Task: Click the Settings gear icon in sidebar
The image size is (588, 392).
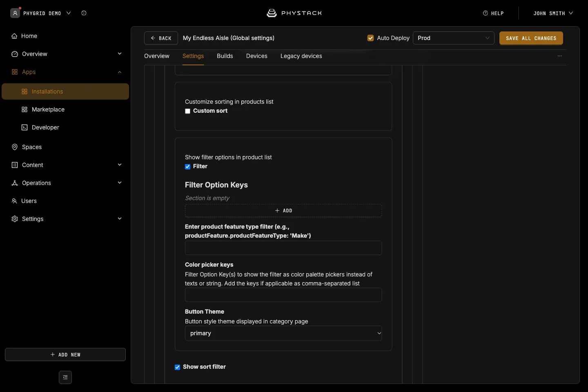Action: pos(15,219)
